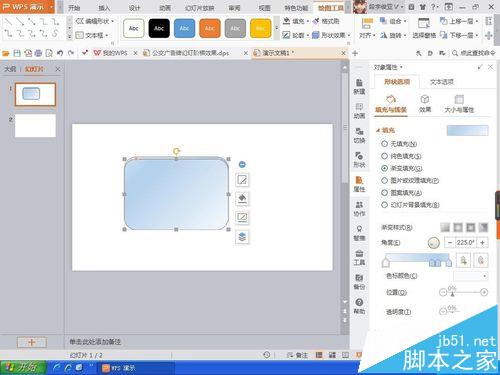Click the shape outline icon beside shape
Image resolution: width=500 pixels, height=375 pixels.
(242, 218)
